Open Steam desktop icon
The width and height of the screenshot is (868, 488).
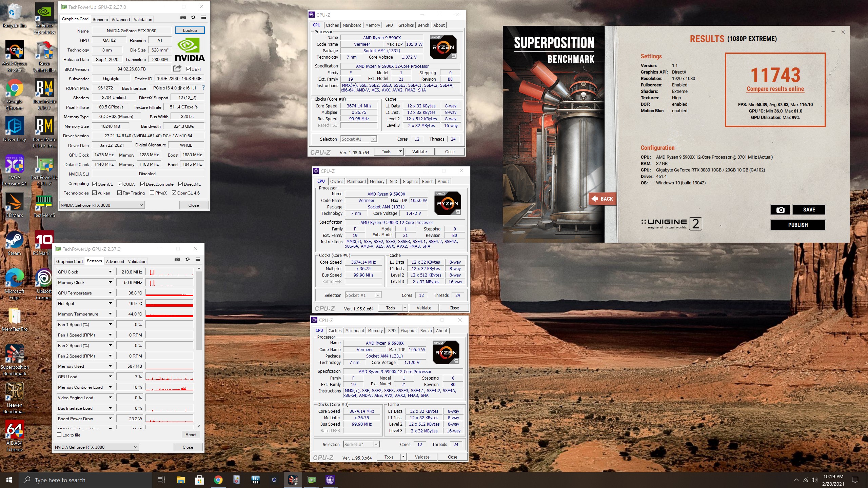[15, 243]
